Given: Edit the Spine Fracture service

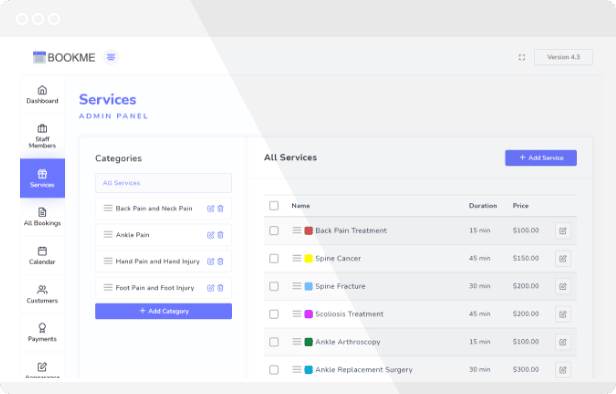Looking at the screenshot, I should click(563, 286).
